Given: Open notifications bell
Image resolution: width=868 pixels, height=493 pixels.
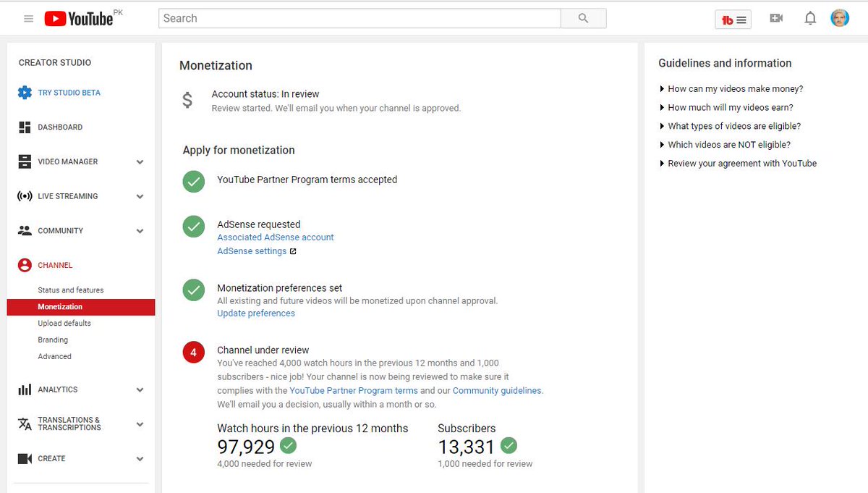Looking at the screenshot, I should click(810, 18).
